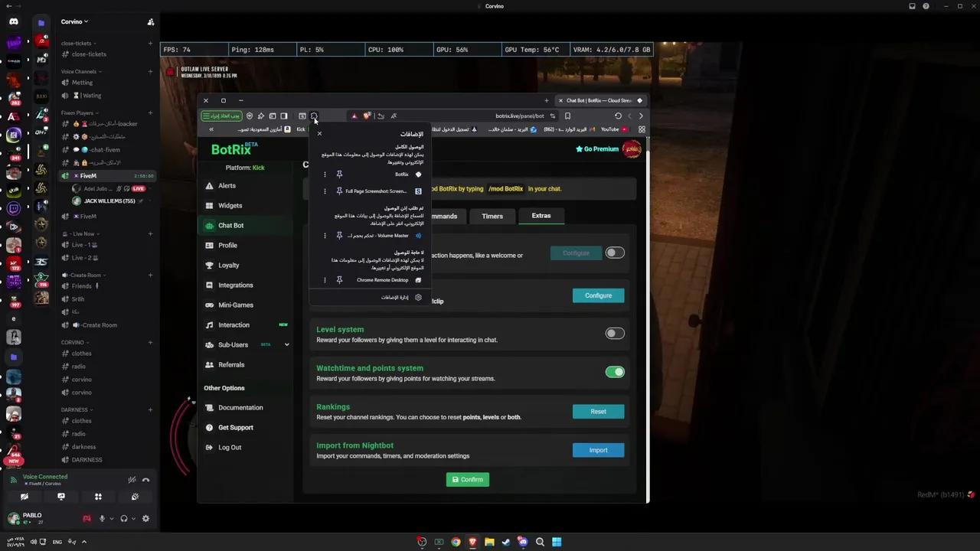980x551 pixels.
Task: Deafen Discord headphones
Action: pos(124,519)
